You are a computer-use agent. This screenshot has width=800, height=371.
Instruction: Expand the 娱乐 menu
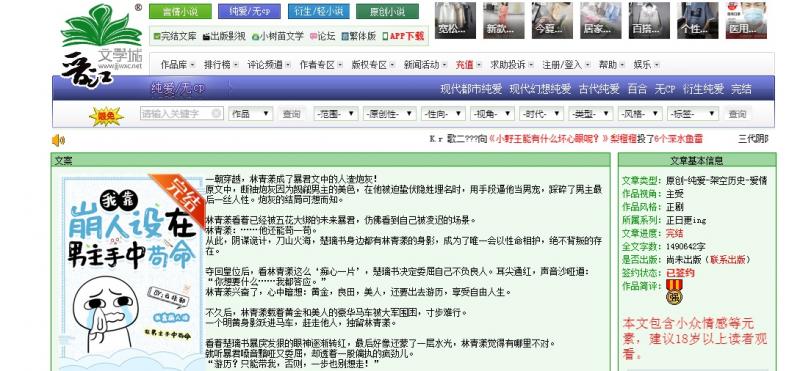tap(646, 65)
